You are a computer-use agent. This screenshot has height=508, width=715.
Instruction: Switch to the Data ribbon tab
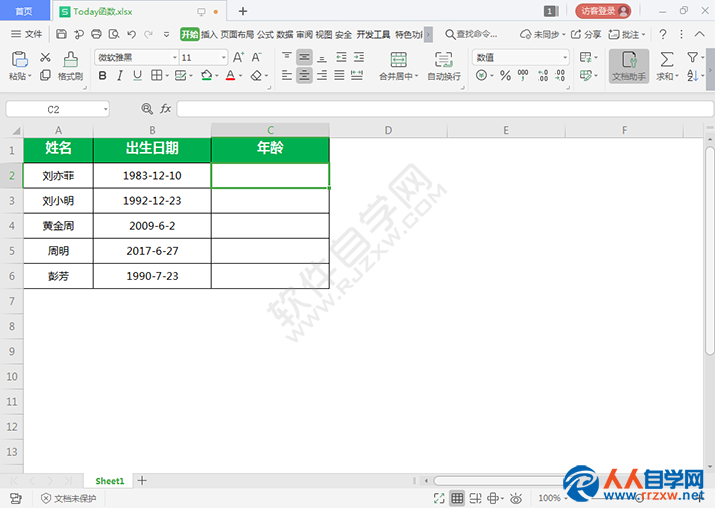pos(285,34)
